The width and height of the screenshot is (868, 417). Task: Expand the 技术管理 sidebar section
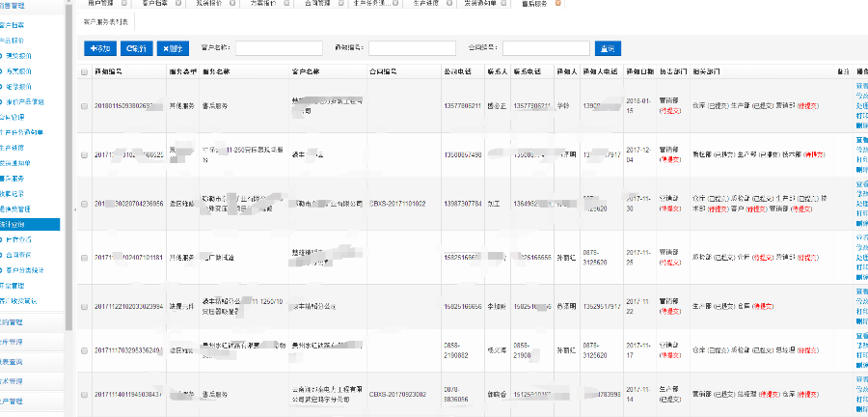[31, 381]
